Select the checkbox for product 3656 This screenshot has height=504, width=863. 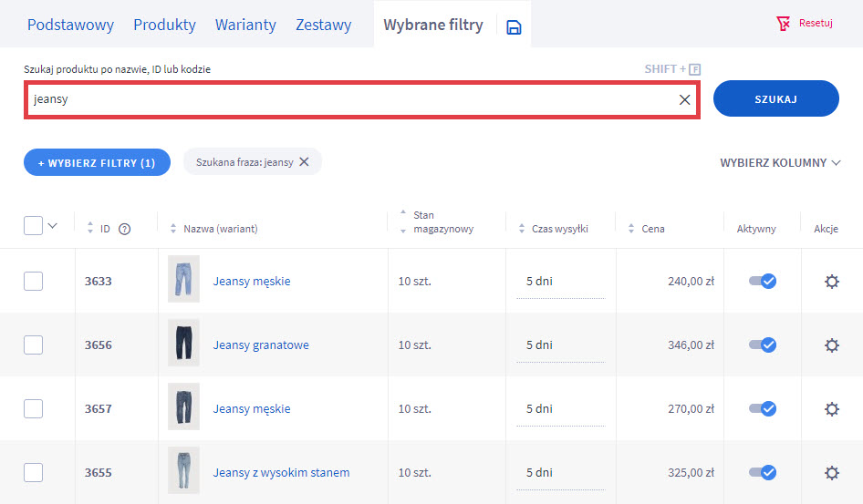tap(33, 345)
